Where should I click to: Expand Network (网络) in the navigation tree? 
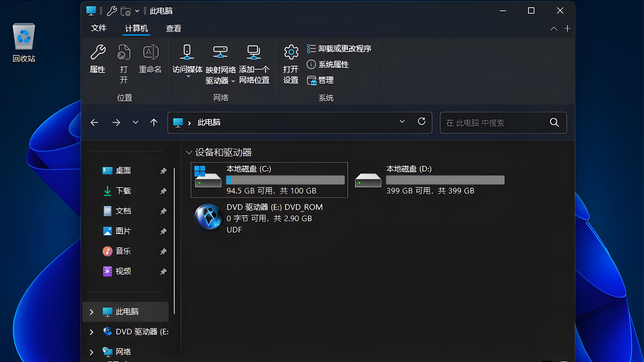pos(92,352)
